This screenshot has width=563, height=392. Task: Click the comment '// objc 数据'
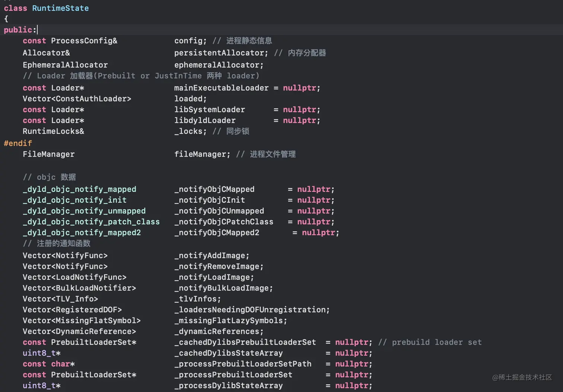(49, 177)
